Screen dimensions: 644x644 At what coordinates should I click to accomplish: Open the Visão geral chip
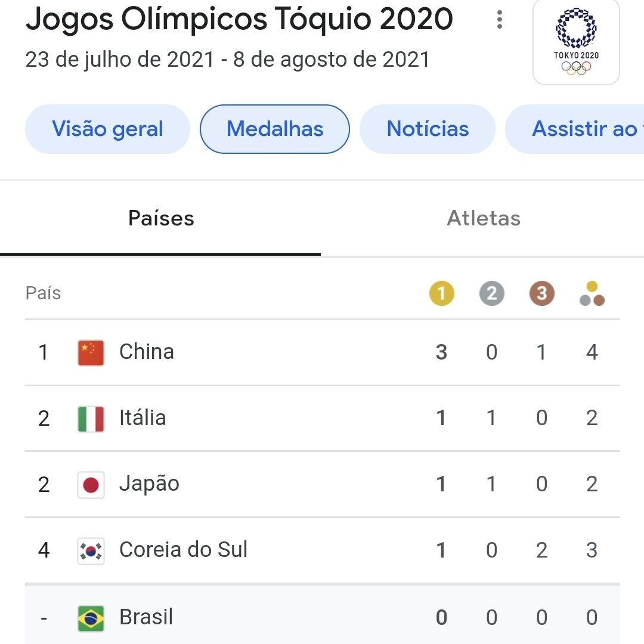pyautogui.click(x=107, y=129)
